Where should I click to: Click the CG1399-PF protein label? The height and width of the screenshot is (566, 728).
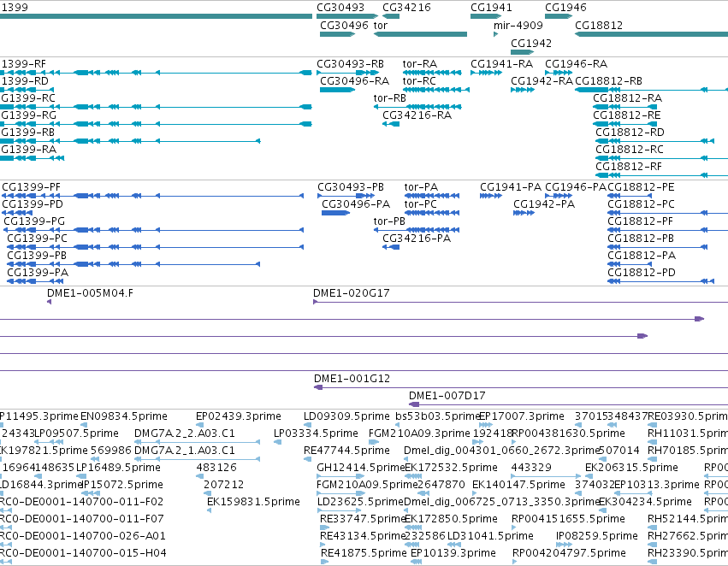pyautogui.click(x=31, y=187)
